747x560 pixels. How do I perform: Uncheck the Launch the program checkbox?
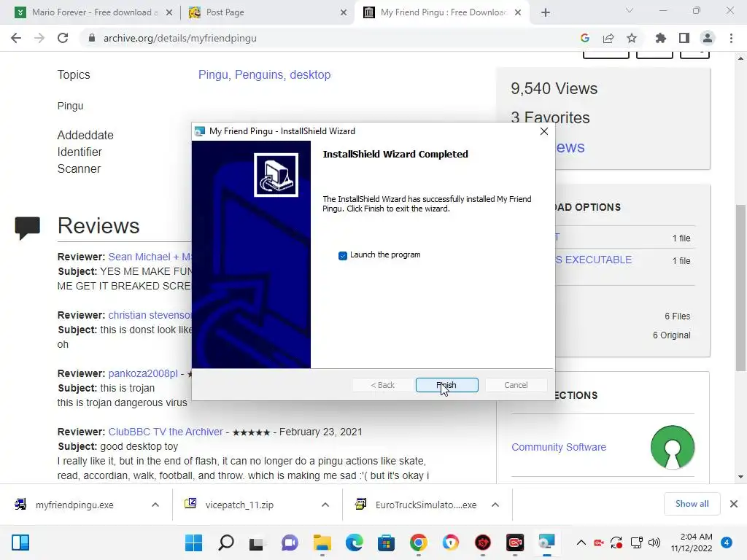pyautogui.click(x=343, y=256)
